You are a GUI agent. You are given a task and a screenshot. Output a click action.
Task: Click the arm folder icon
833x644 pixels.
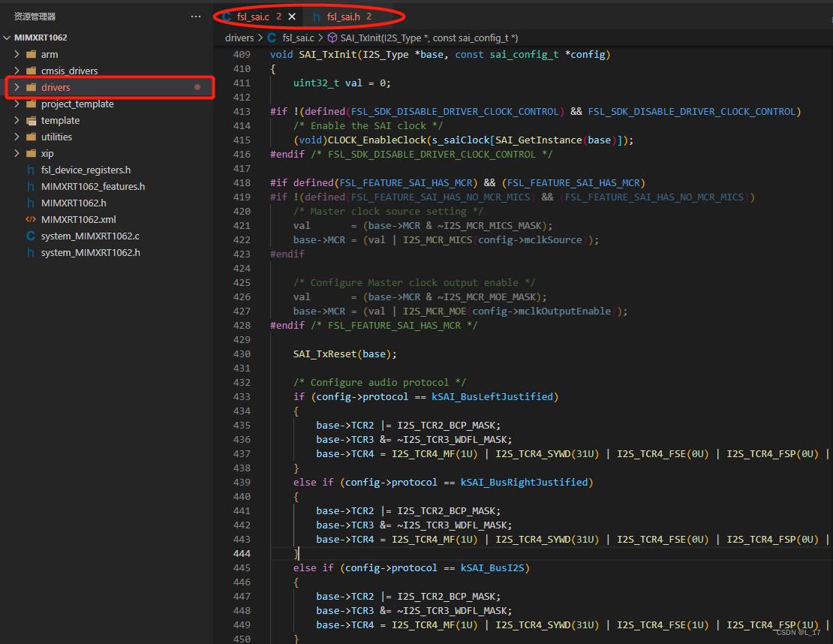coord(32,54)
